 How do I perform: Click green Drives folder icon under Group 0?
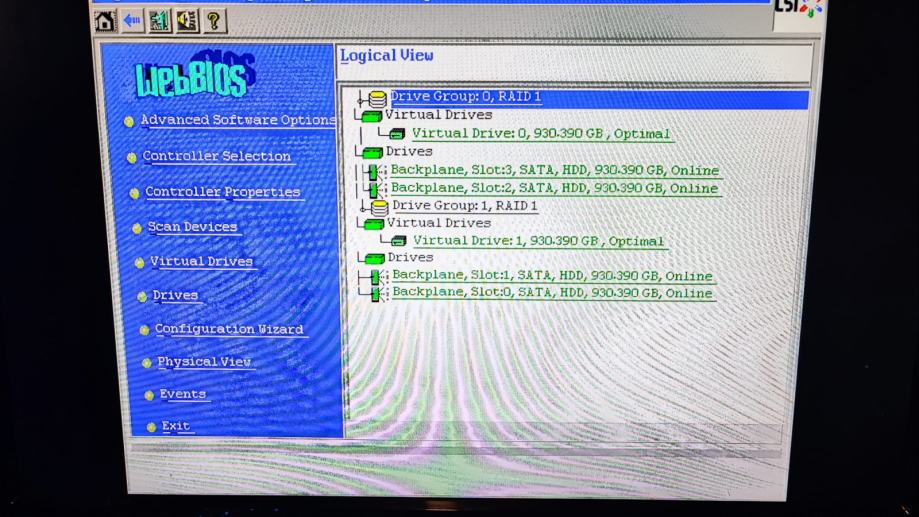coord(373,153)
